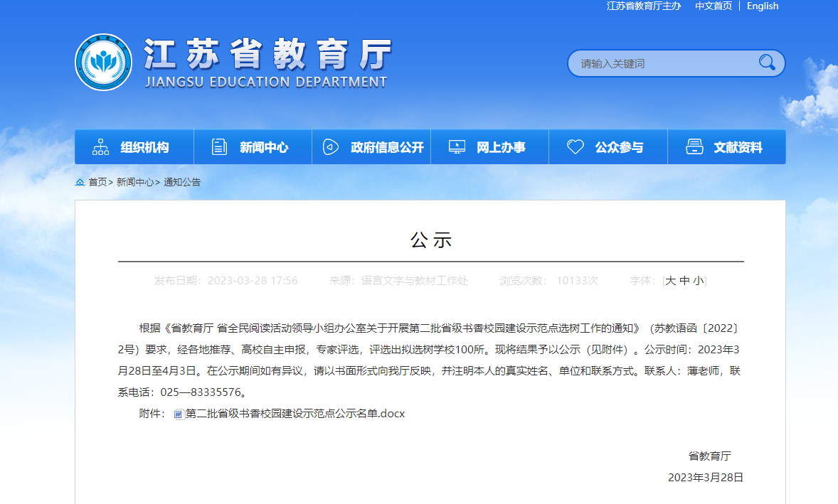
Task: Open 第二批省级书香校园建设示范点公示名单.docx attachment
Action: click(295, 414)
